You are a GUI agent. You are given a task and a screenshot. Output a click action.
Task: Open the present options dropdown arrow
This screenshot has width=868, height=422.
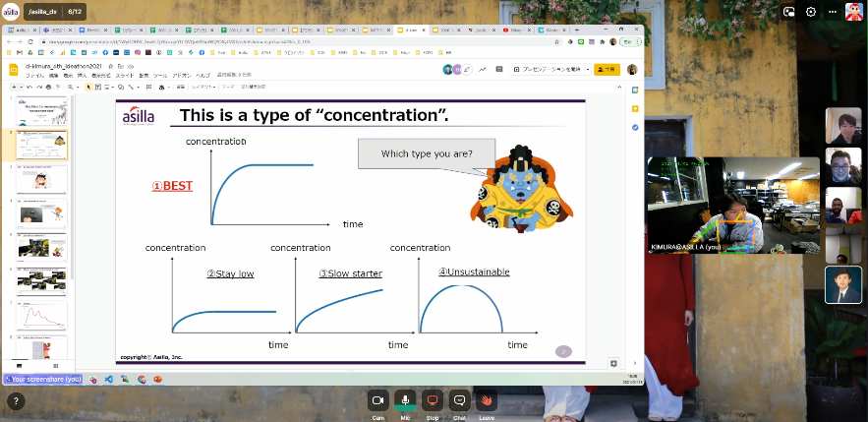coord(587,69)
